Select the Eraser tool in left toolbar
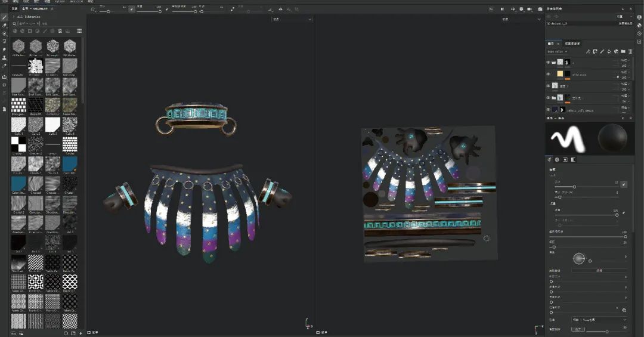 pos(5,26)
